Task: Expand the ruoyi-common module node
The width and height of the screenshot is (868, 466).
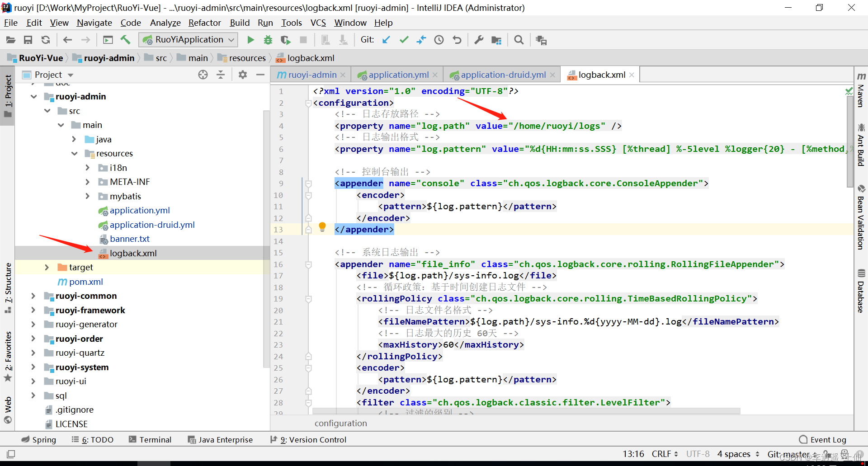Action: pyautogui.click(x=33, y=296)
